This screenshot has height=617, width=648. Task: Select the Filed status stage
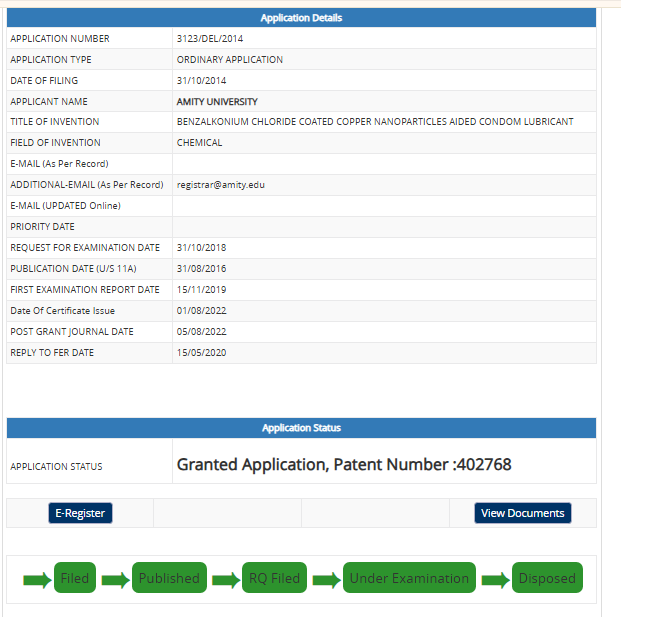click(75, 578)
